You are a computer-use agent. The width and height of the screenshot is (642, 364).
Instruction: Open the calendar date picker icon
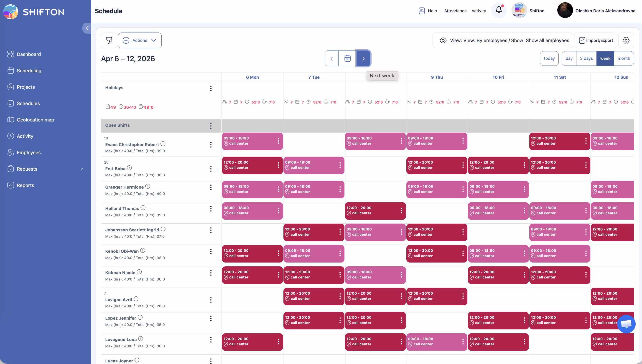(347, 58)
